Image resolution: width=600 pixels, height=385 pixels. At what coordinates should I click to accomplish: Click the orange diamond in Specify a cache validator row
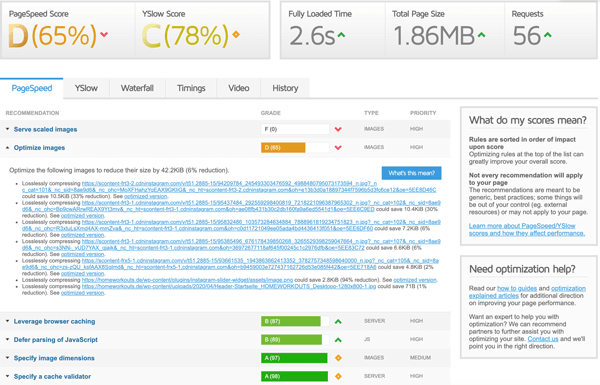click(x=338, y=377)
